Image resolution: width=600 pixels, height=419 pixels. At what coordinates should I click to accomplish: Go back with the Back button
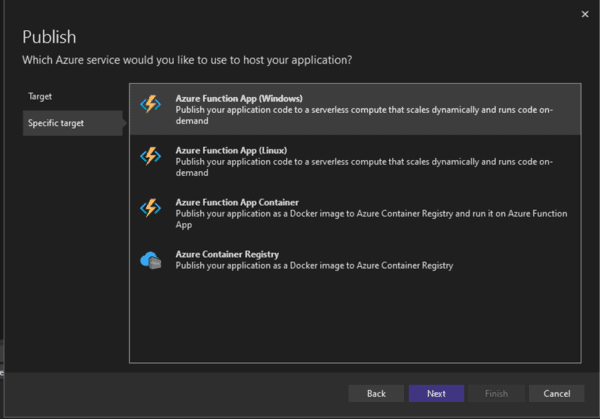(x=376, y=393)
